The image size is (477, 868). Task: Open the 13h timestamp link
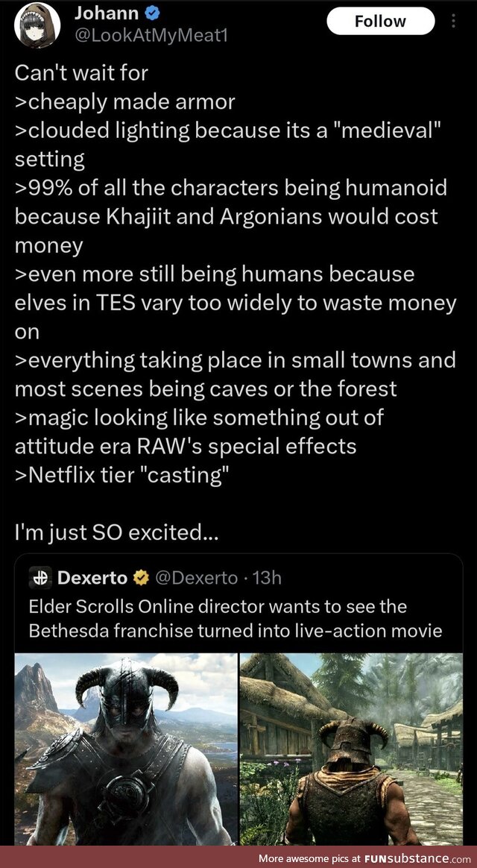pyautogui.click(x=267, y=578)
